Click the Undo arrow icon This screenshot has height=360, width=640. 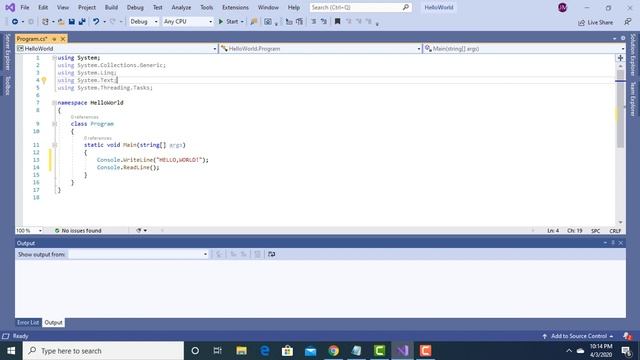tap(96, 22)
